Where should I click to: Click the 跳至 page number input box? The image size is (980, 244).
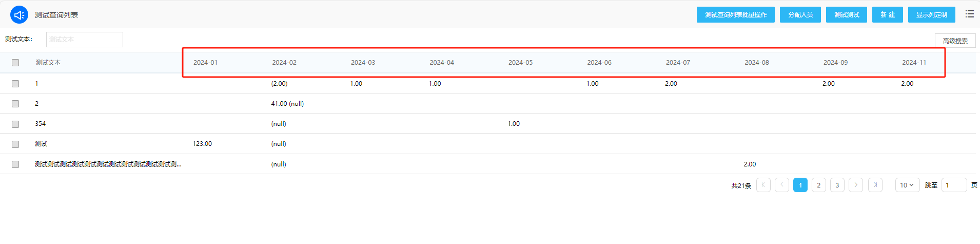953,185
